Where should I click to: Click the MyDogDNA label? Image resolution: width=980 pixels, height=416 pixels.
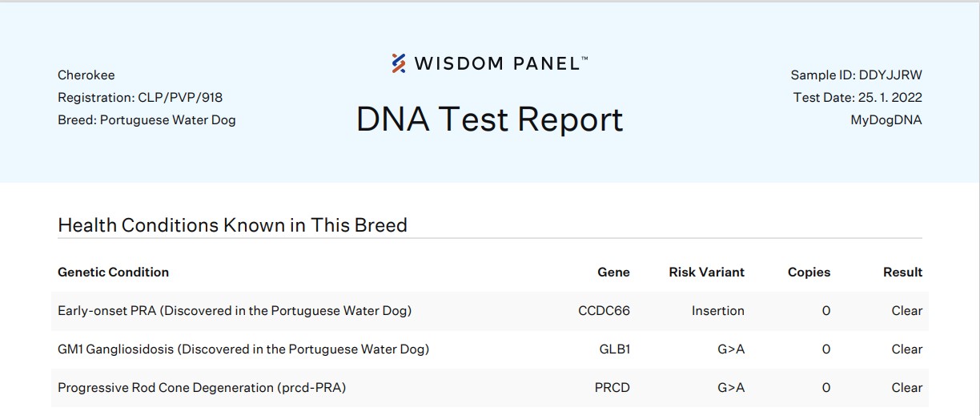[886, 120]
